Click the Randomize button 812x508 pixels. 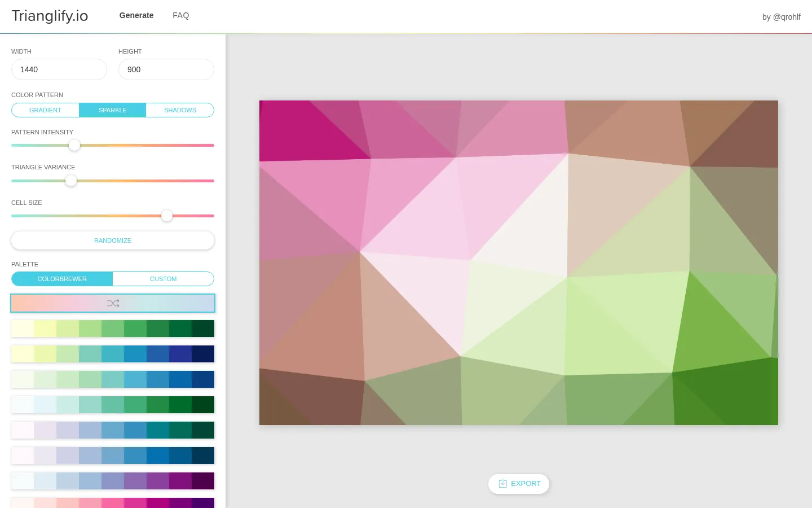(113, 240)
